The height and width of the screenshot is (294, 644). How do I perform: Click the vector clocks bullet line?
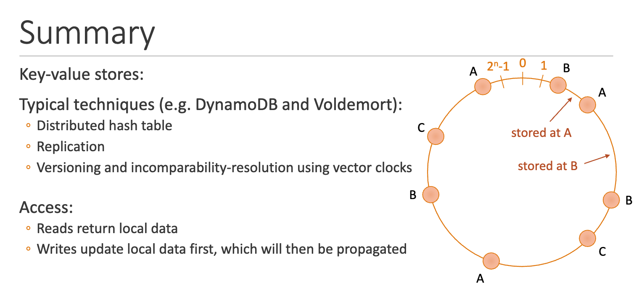[224, 168]
